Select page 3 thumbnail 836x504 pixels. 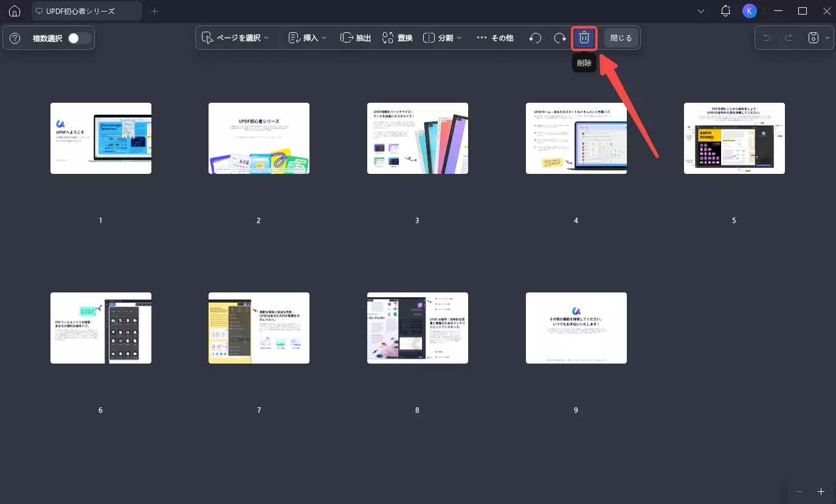[418, 138]
